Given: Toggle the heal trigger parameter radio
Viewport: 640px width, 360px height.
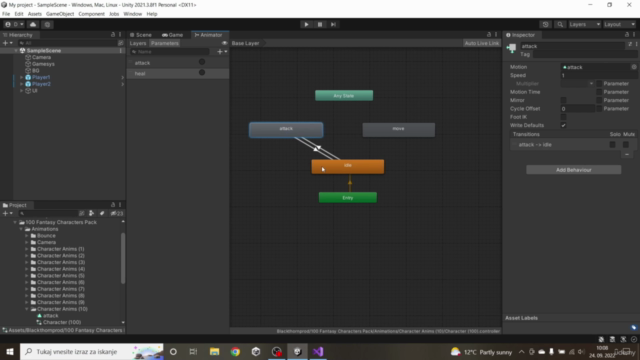Looking at the screenshot, I should pyautogui.click(x=202, y=73).
